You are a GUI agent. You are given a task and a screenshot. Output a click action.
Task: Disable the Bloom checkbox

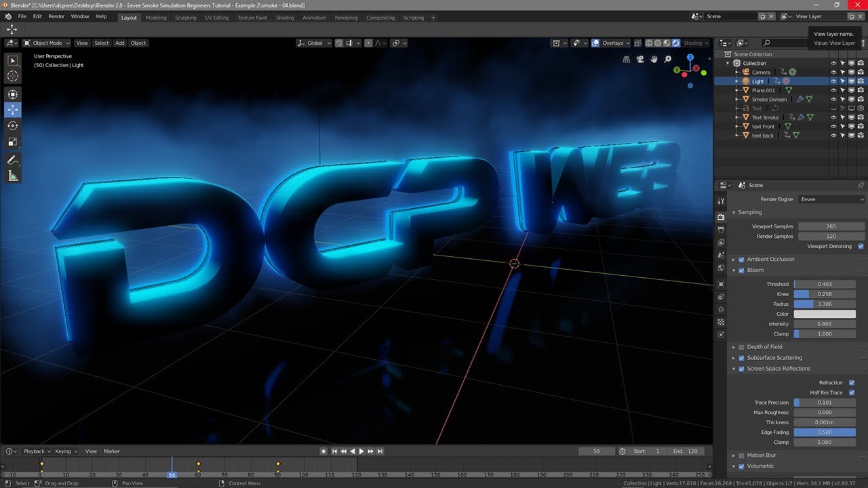click(741, 270)
